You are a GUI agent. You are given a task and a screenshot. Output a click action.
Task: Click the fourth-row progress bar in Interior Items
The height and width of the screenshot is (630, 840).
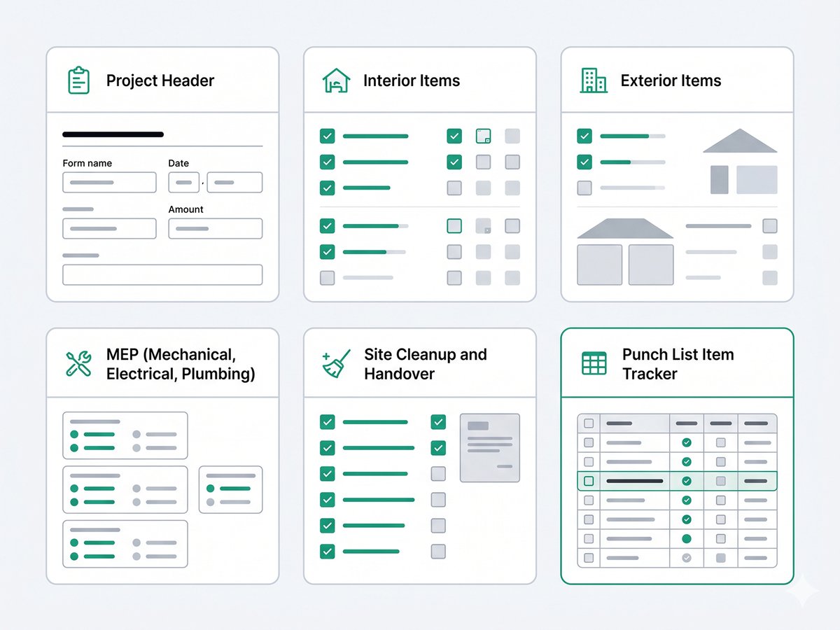click(375, 226)
